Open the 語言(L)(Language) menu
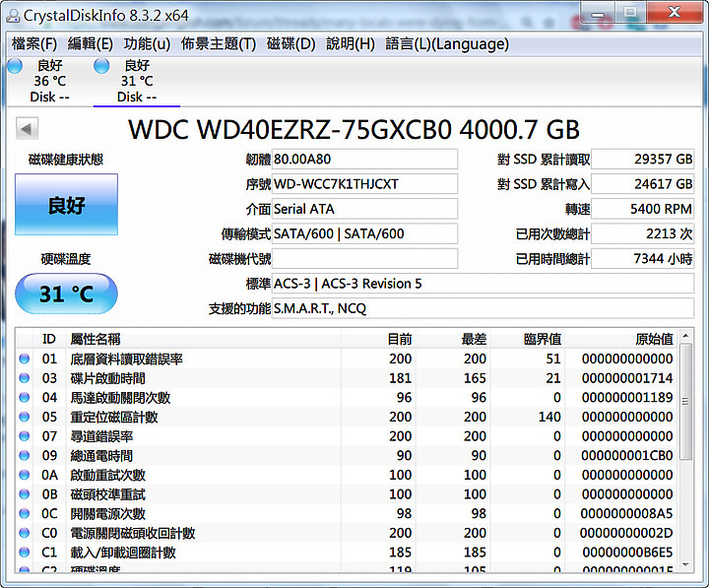This screenshot has width=709, height=588. pos(447,44)
